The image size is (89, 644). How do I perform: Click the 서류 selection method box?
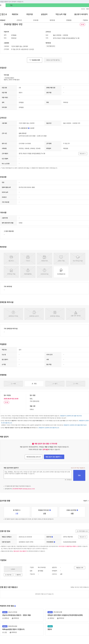[x=13, y=383]
